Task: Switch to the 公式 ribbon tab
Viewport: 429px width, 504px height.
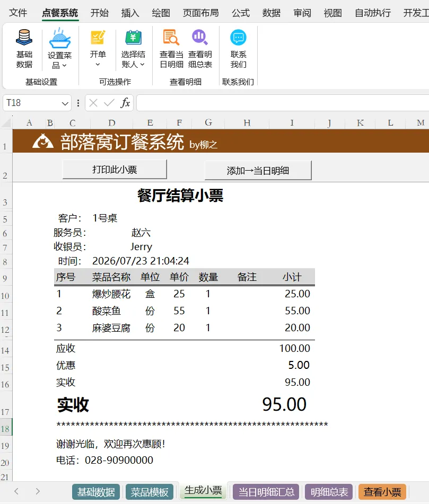Action: pos(241,13)
